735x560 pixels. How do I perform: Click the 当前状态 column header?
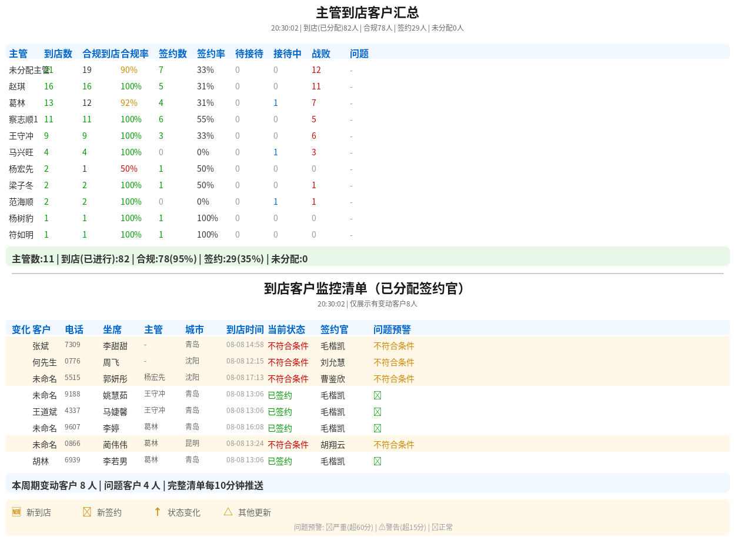point(286,329)
